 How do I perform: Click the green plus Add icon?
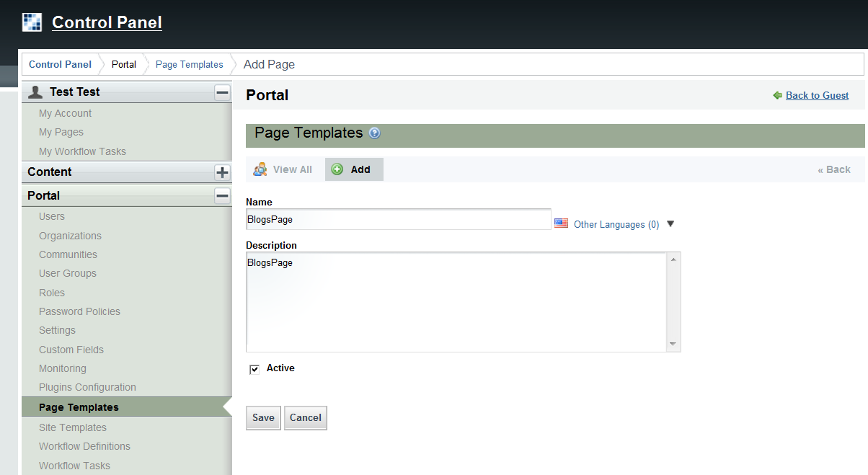(x=337, y=169)
